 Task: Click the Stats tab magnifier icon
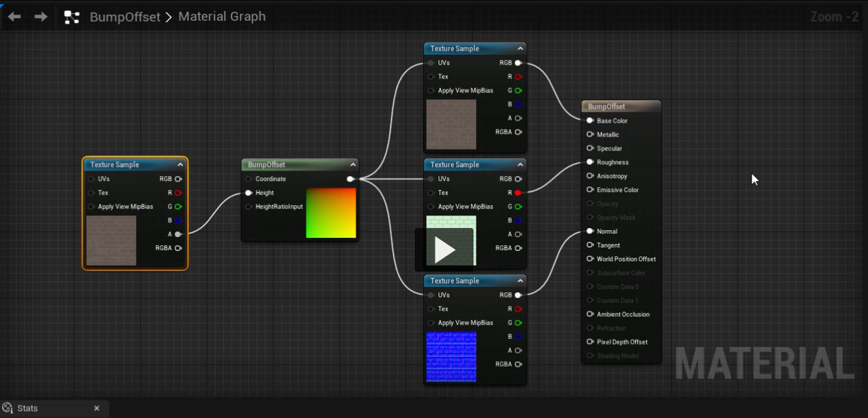coord(8,408)
